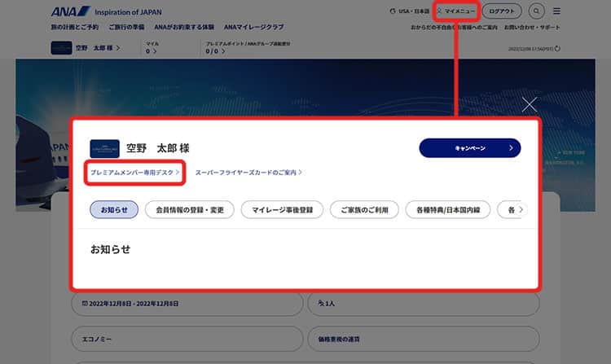Open the search magnifier icon
The image size is (611, 364).
[536, 11]
